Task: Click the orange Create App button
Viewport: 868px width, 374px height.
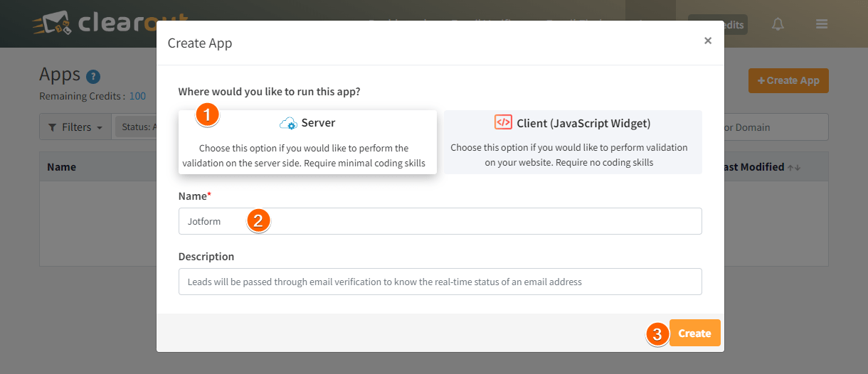Action: 788,81
